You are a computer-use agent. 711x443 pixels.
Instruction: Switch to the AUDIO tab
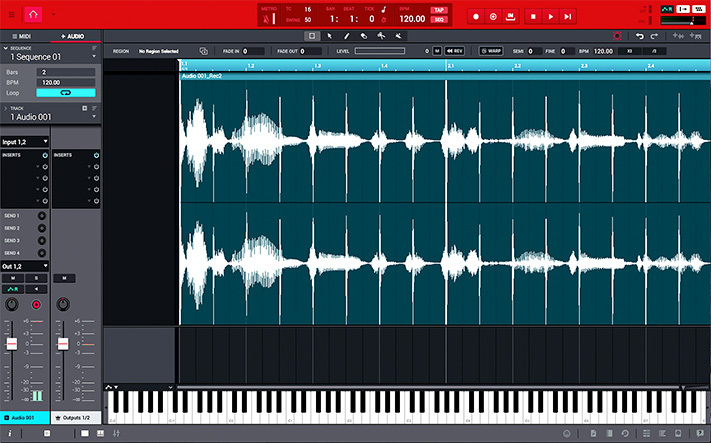74,35
